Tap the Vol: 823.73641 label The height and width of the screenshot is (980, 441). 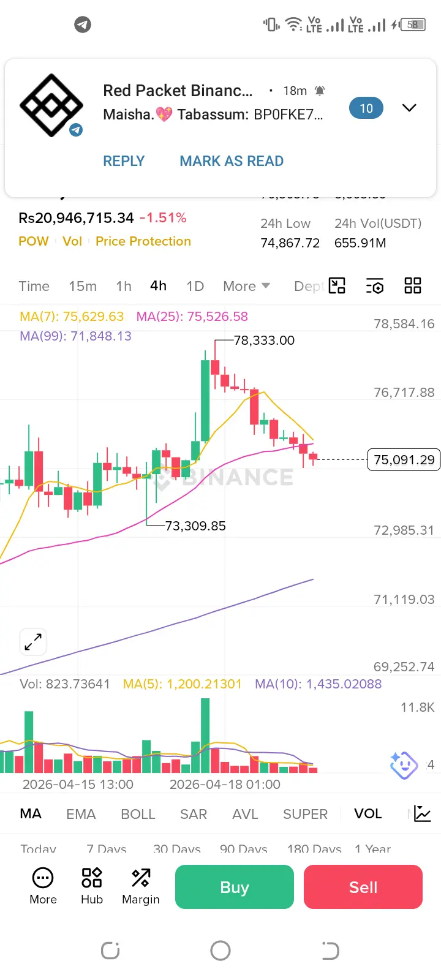tap(65, 684)
